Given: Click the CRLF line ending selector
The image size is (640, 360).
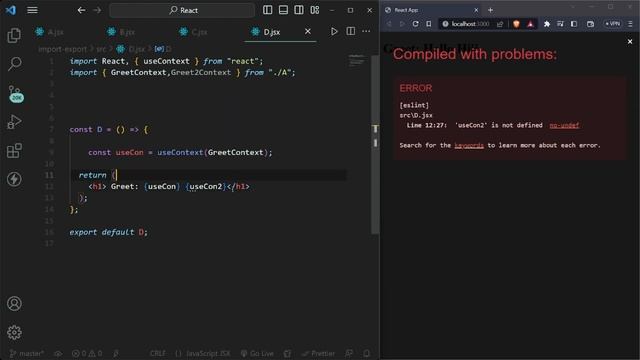Looking at the screenshot, I should [x=158, y=353].
